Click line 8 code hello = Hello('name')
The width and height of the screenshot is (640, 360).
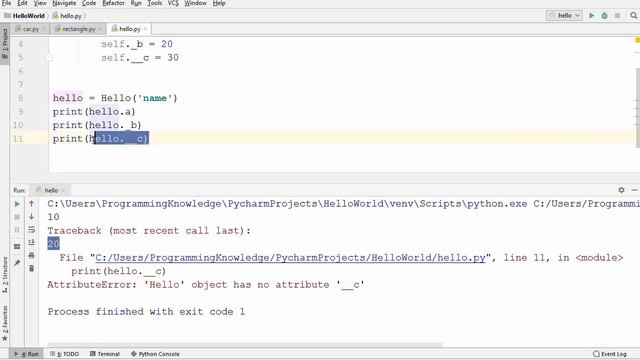[x=115, y=98]
